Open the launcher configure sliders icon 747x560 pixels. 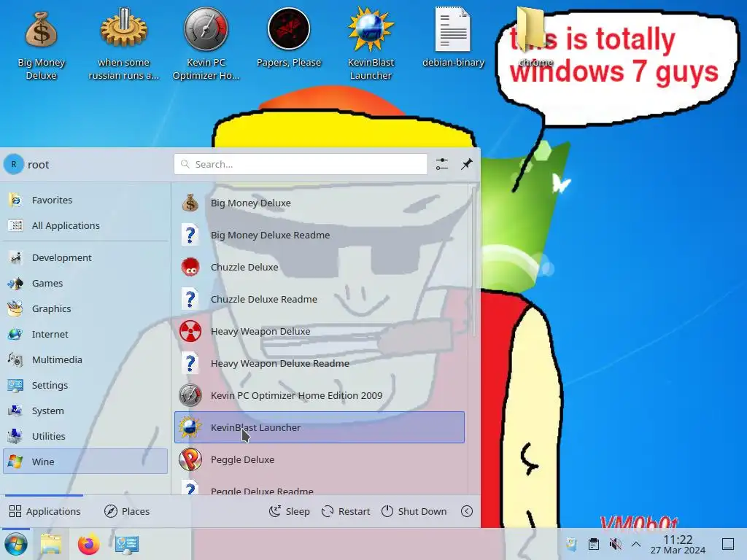(x=442, y=164)
